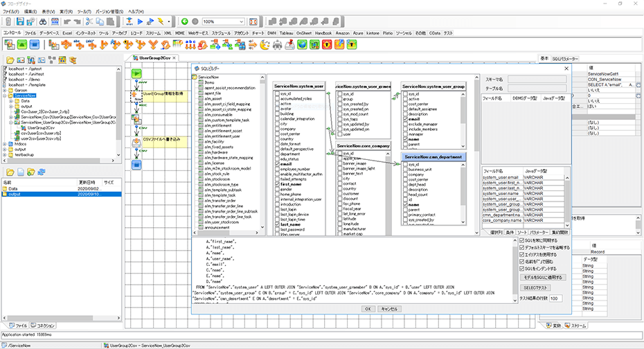The width and height of the screenshot is (644, 349).
Task: Open the ファイル(F) menu
Action: 10,12
